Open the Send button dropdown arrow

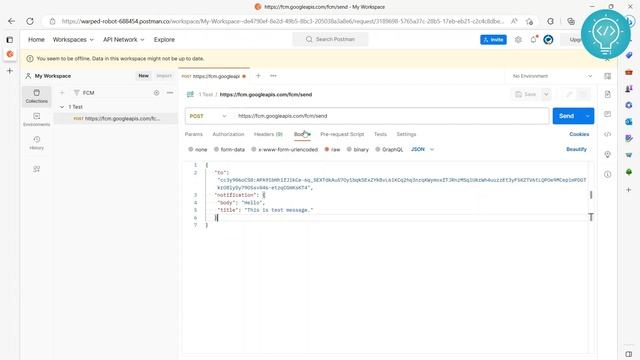coord(587,116)
